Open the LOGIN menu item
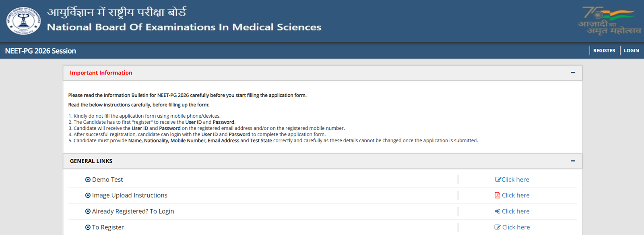 pyautogui.click(x=631, y=51)
